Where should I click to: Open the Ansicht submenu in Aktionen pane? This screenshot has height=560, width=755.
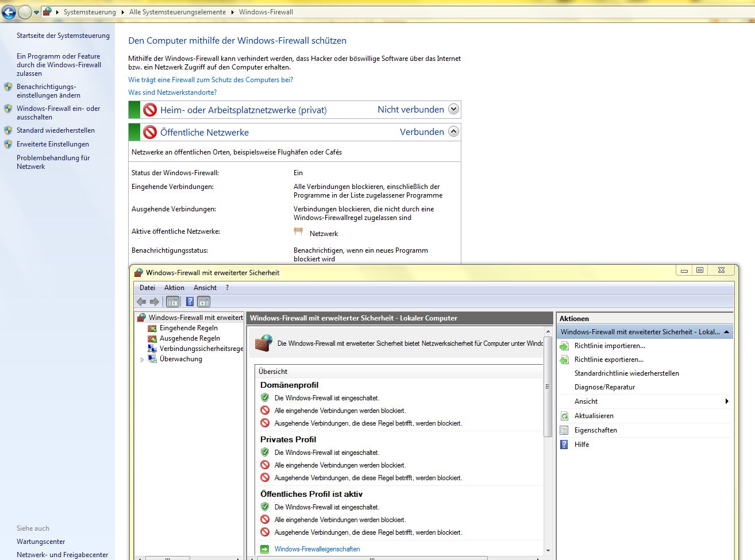(645, 401)
